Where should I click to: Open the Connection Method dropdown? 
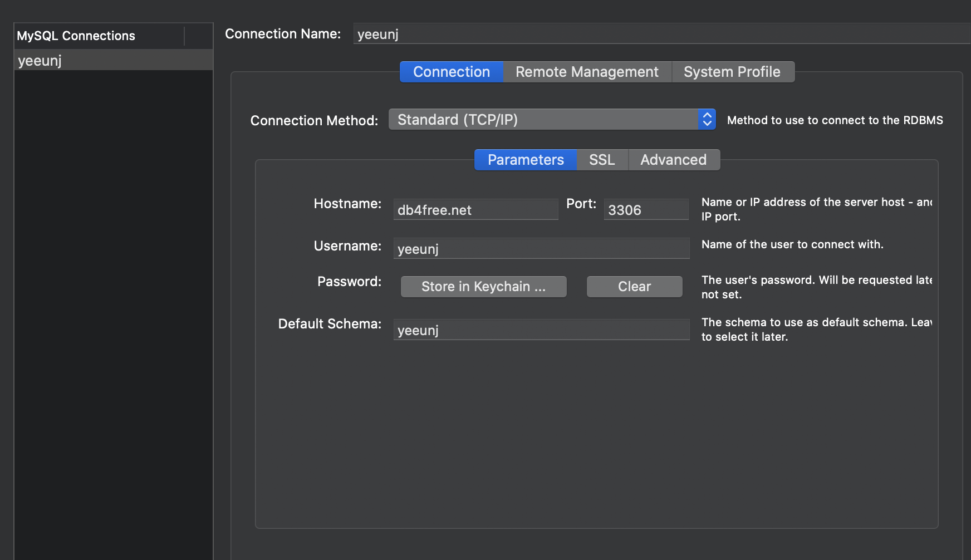click(552, 120)
